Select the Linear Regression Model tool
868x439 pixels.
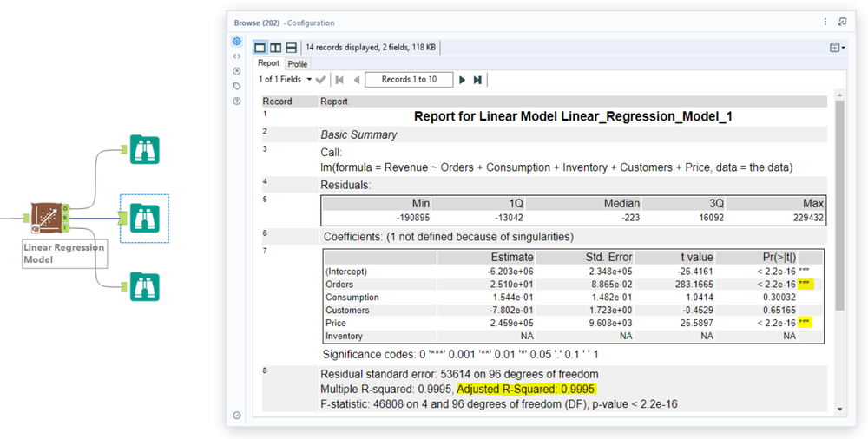[x=47, y=218]
